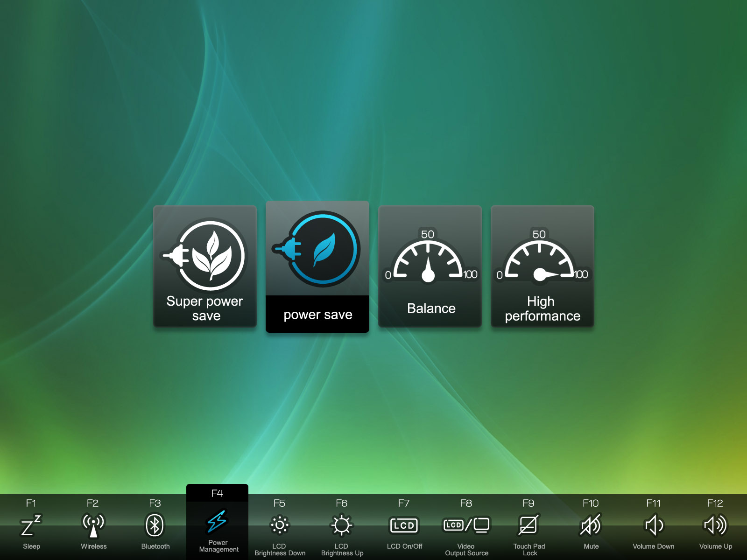Click the "Video Output Source" label
This screenshot has height=560, width=747.
(x=466, y=550)
